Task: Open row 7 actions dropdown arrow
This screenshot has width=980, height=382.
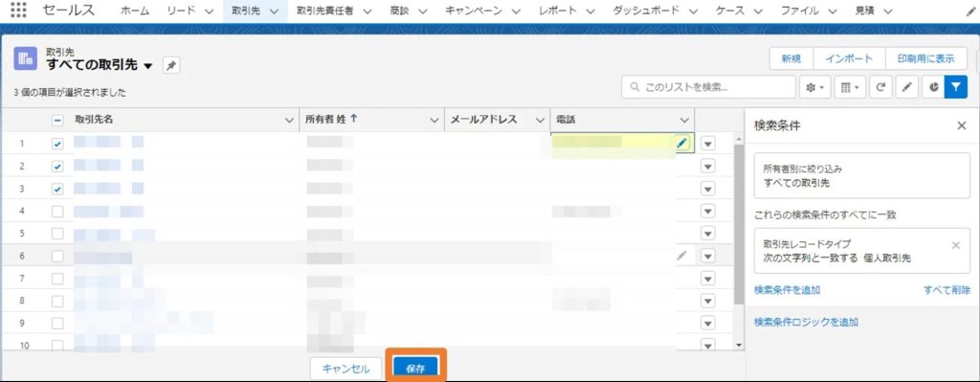Action: click(x=707, y=279)
